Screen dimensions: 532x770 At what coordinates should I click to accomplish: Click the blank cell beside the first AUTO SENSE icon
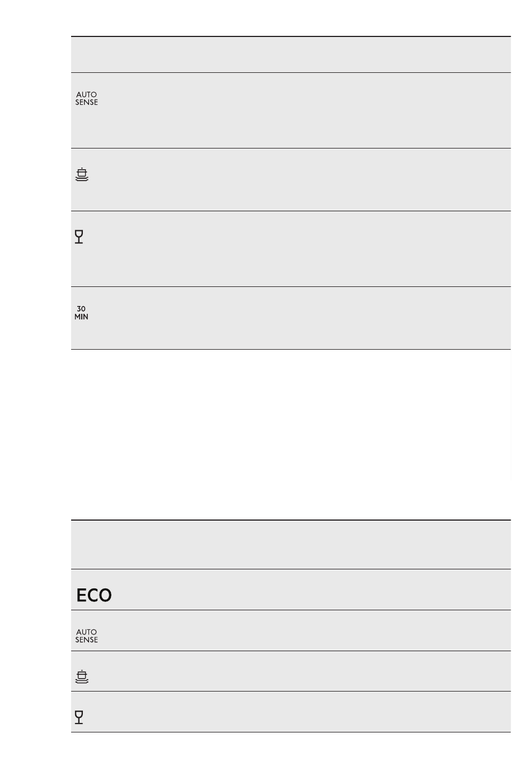305,110
